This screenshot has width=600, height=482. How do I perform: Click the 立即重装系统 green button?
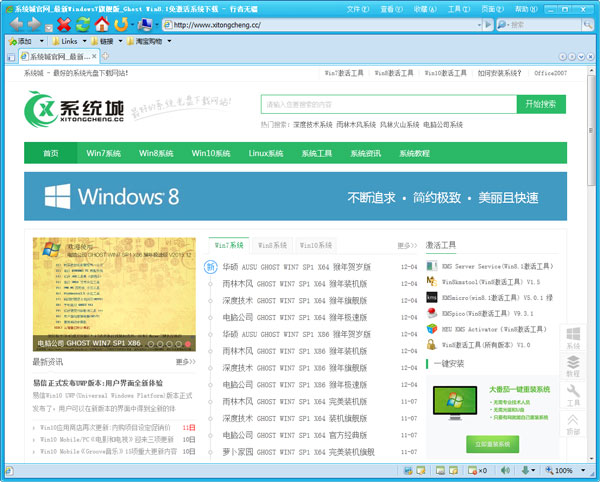click(x=492, y=444)
